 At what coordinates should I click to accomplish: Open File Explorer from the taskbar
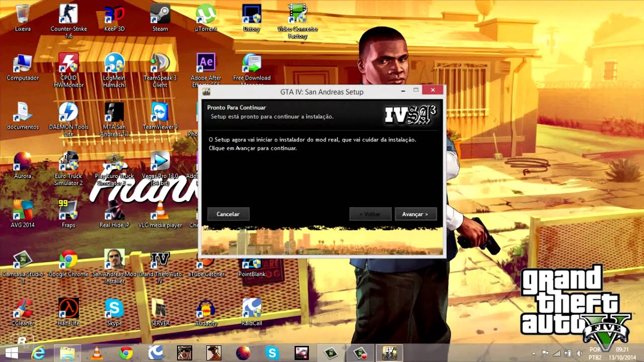[x=67, y=353]
